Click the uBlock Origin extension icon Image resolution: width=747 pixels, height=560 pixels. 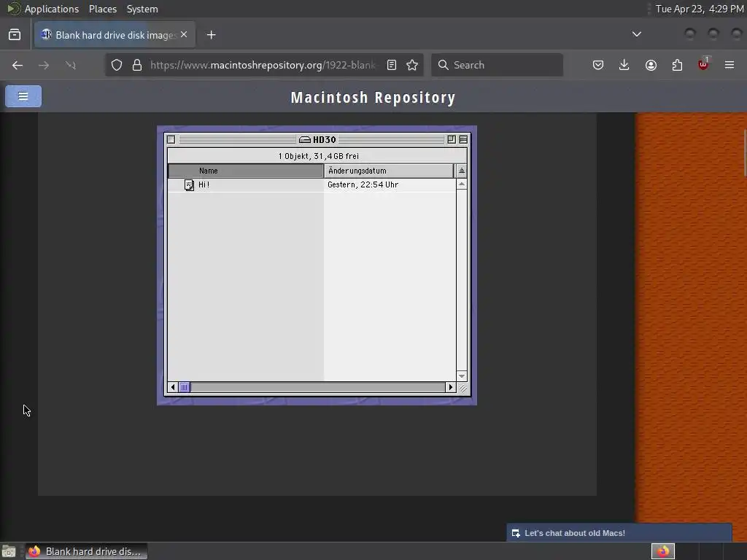(703, 65)
